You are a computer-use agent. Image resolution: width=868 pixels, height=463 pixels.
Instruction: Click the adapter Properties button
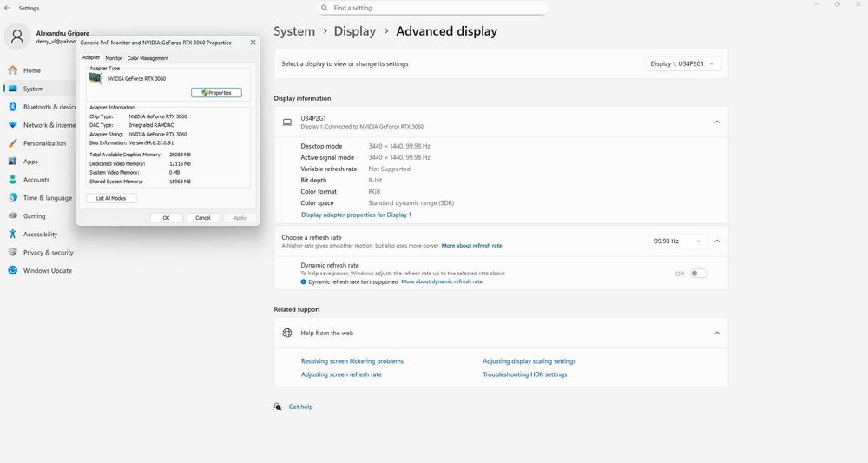pyautogui.click(x=216, y=92)
